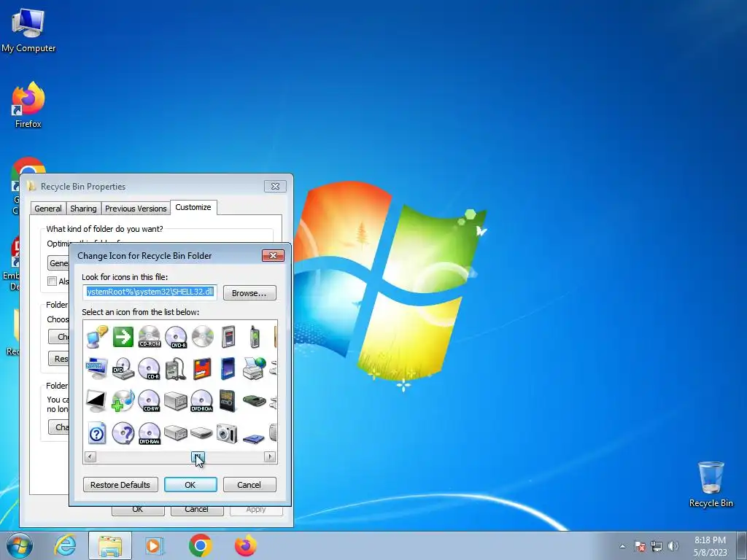Open the taskbar clock and date
This screenshot has width=747, height=560.
pyautogui.click(x=711, y=546)
